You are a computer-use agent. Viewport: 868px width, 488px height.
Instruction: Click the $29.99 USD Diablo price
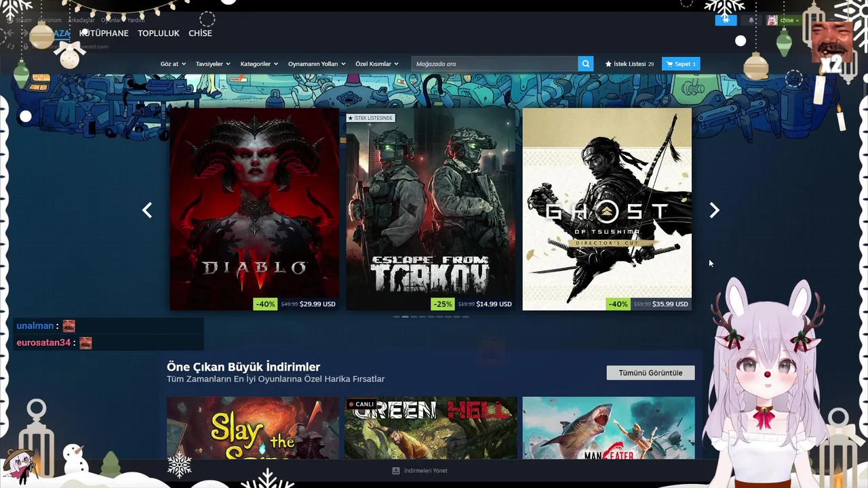point(317,304)
